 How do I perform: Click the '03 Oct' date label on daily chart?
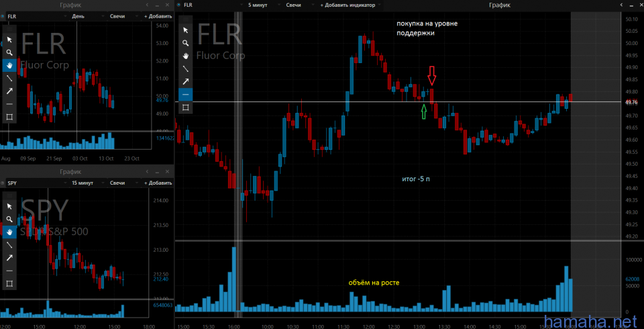tap(80, 158)
